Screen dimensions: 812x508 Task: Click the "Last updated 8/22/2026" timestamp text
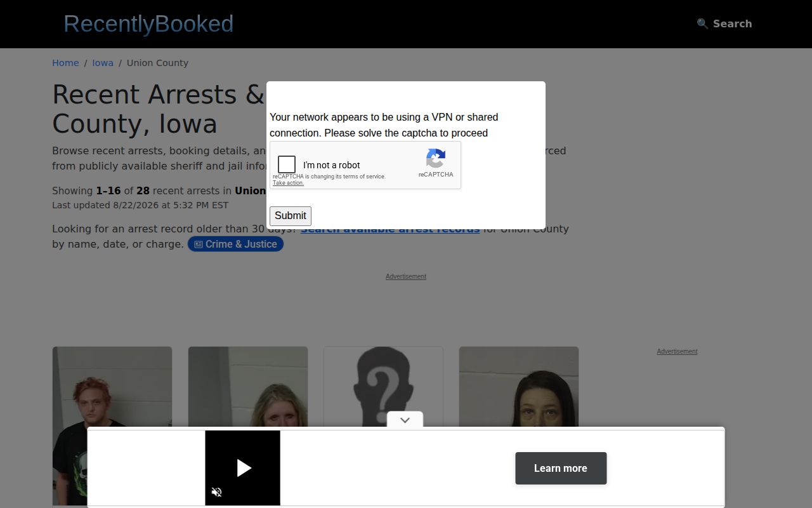(x=140, y=205)
